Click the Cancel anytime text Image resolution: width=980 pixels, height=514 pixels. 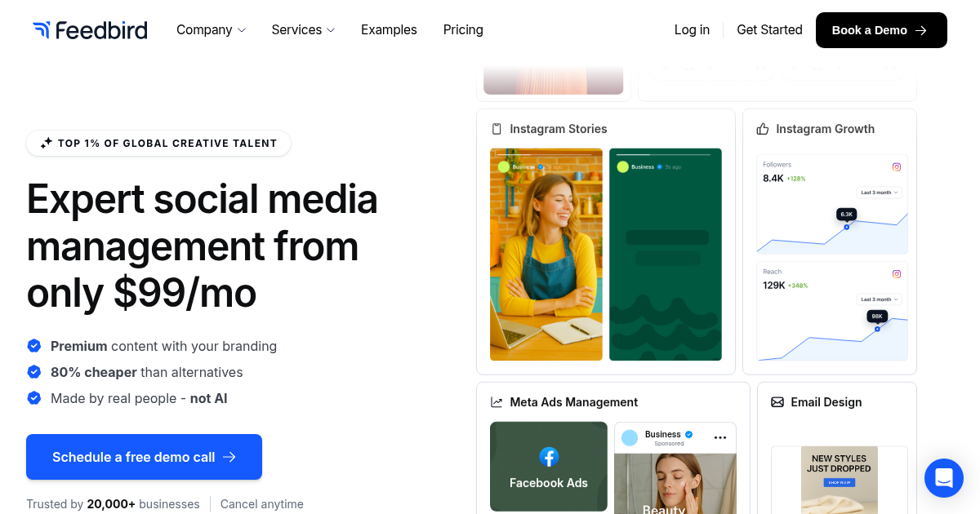point(262,504)
